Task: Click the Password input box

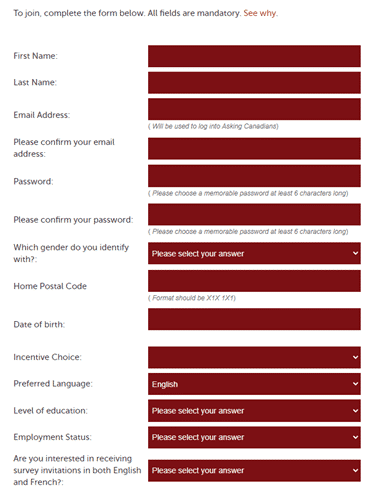Action: pyautogui.click(x=254, y=176)
